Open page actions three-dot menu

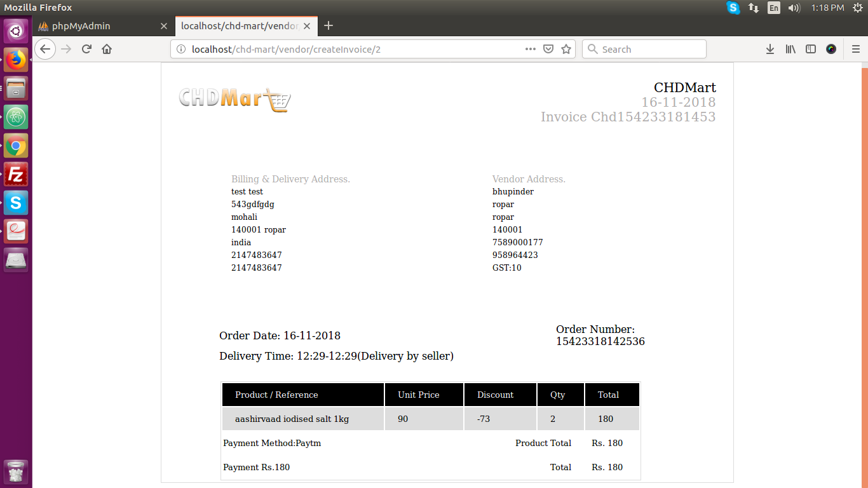(x=530, y=49)
